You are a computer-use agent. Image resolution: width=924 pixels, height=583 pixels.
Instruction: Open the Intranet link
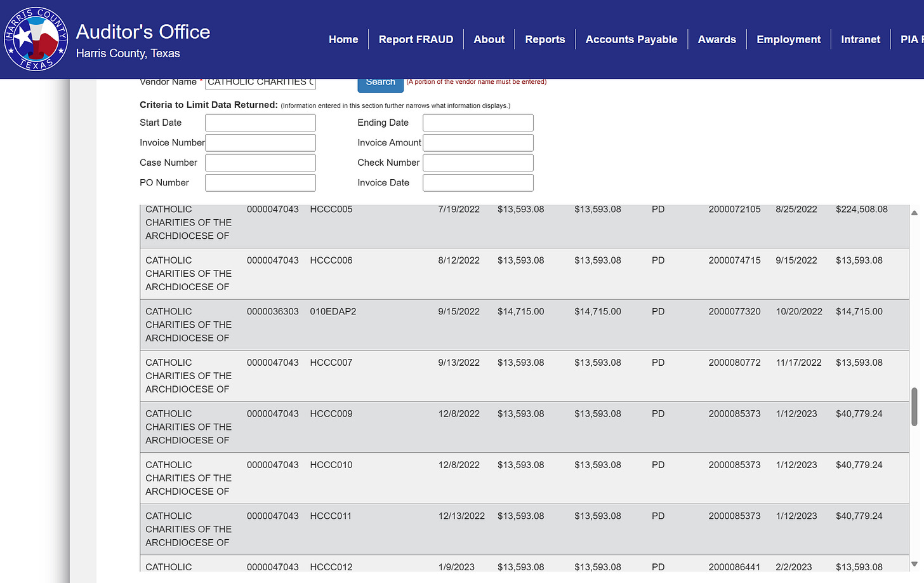coord(861,39)
